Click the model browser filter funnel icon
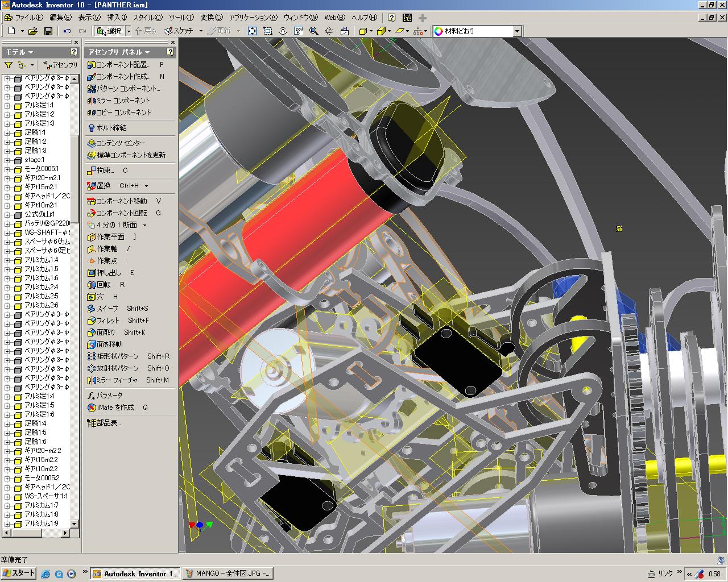 [9, 65]
